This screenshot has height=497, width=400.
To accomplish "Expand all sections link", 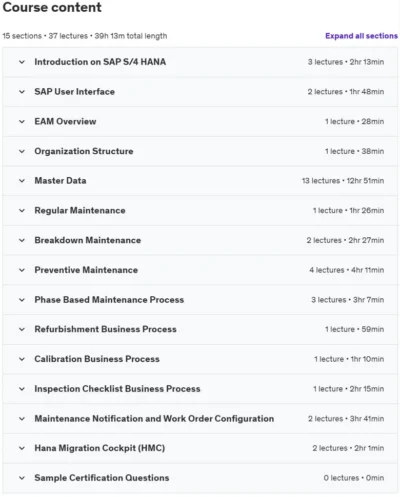I will (361, 36).
